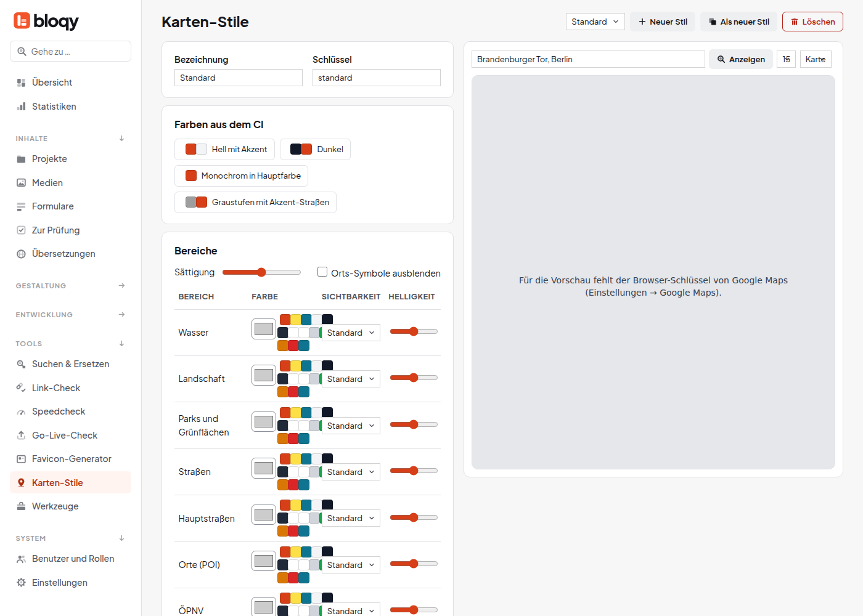Expand the ENTWICKLUNG section arrow
Screen dimensions: 863x616
coord(121,315)
